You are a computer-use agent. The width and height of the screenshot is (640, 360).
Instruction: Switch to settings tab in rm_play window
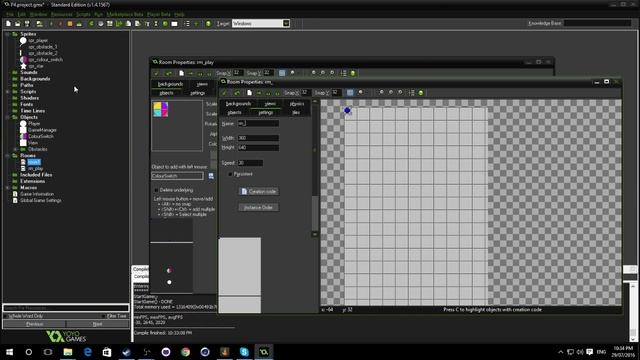(198, 93)
